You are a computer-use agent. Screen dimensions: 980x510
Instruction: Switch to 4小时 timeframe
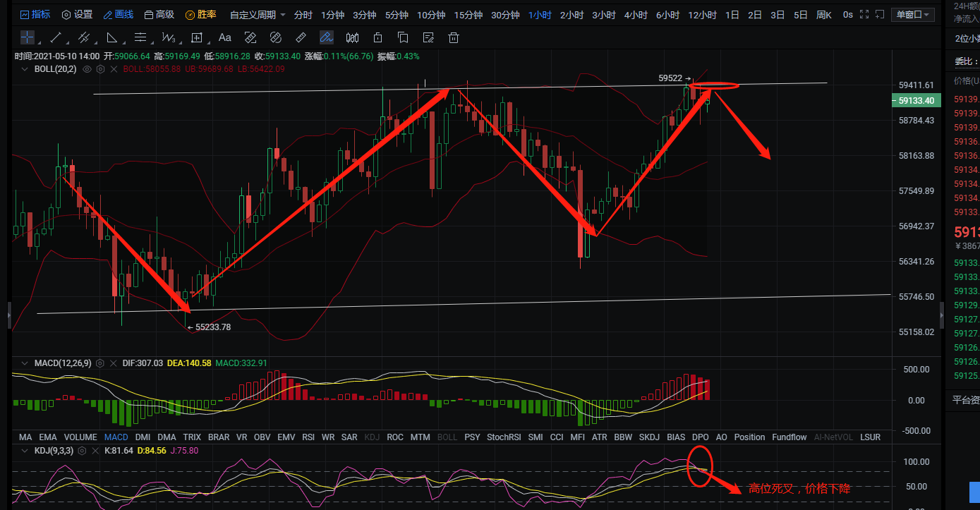[x=636, y=15]
